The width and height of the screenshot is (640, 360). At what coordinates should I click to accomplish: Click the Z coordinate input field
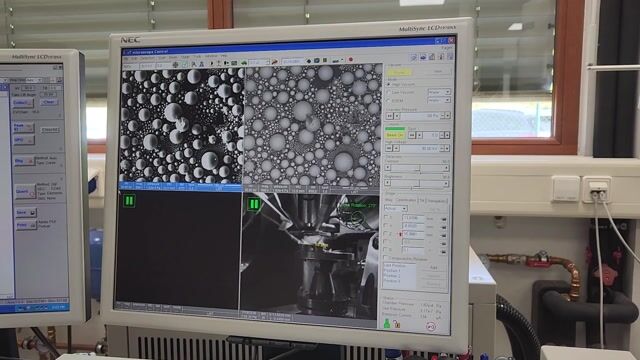[413, 234]
